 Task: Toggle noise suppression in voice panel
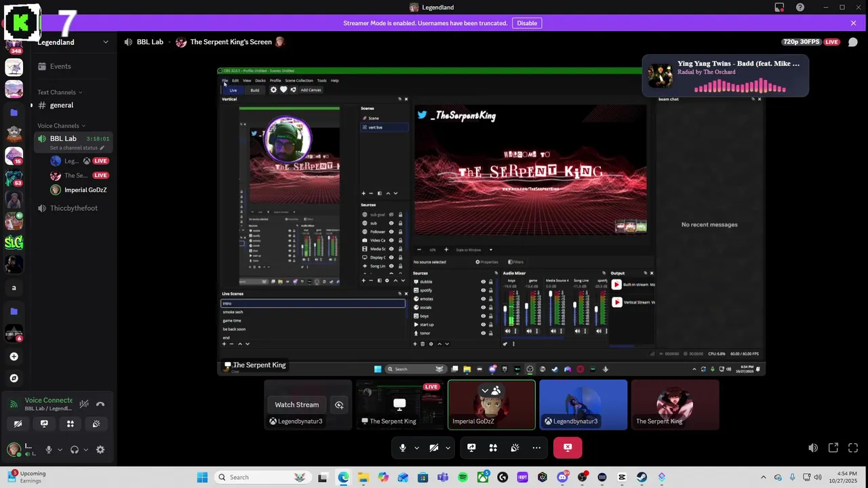tap(84, 404)
